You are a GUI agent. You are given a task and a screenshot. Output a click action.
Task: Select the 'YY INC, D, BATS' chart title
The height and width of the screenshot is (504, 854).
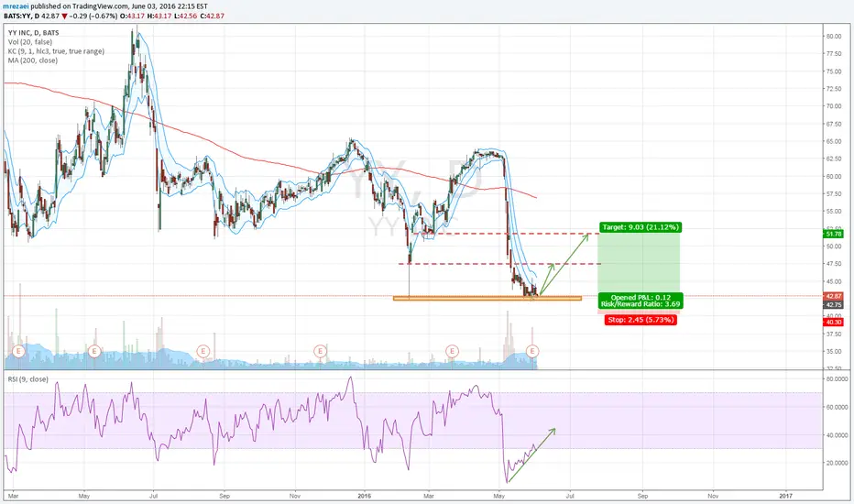pyautogui.click(x=34, y=33)
